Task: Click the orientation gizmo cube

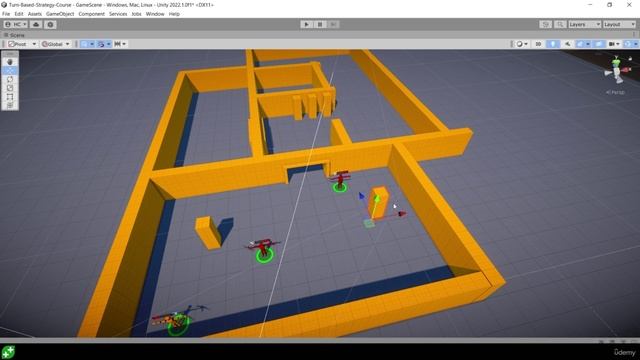Action: click(x=617, y=73)
